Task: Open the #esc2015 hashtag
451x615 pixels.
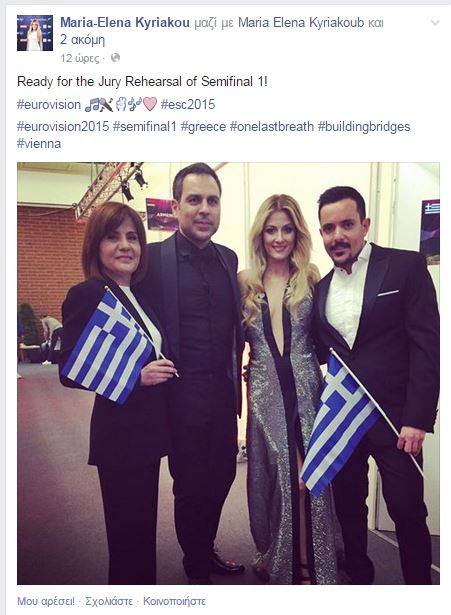Action: pos(188,105)
